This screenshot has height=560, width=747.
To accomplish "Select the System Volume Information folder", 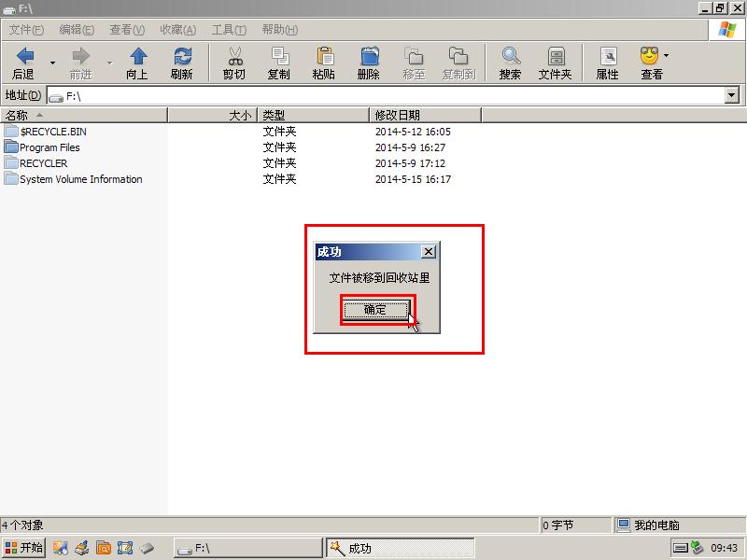I will click(x=74, y=179).
